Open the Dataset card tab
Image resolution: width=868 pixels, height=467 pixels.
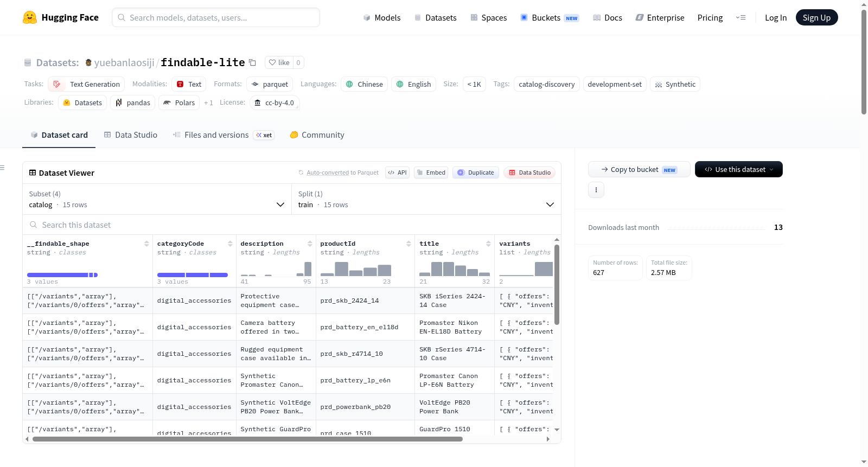59,135
